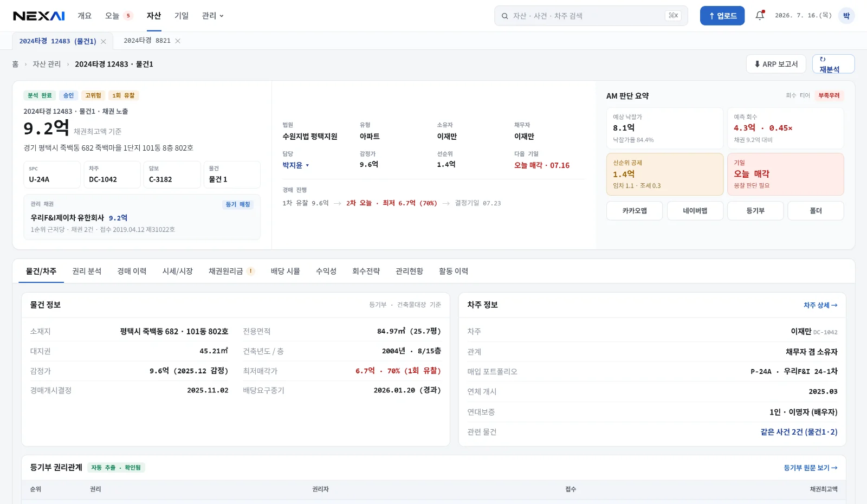Click the 오늘 count badge 5
Viewport: 867px width, 504px height.
click(x=128, y=16)
